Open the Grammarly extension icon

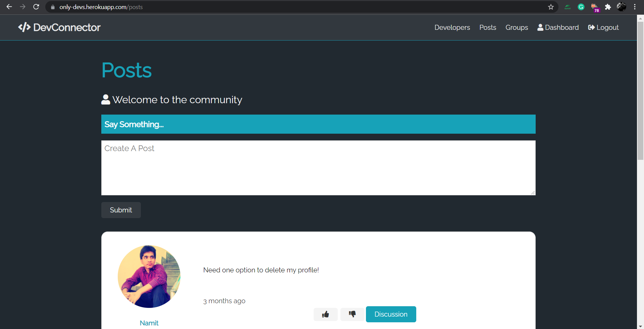(581, 7)
